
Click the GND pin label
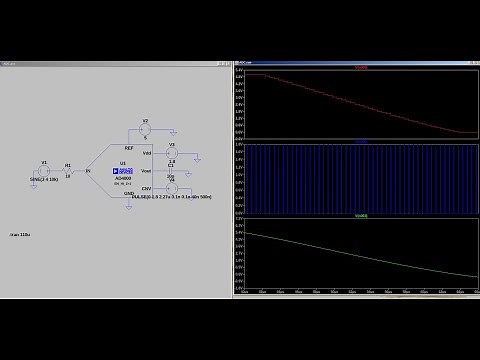pyautogui.click(x=129, y=193)
